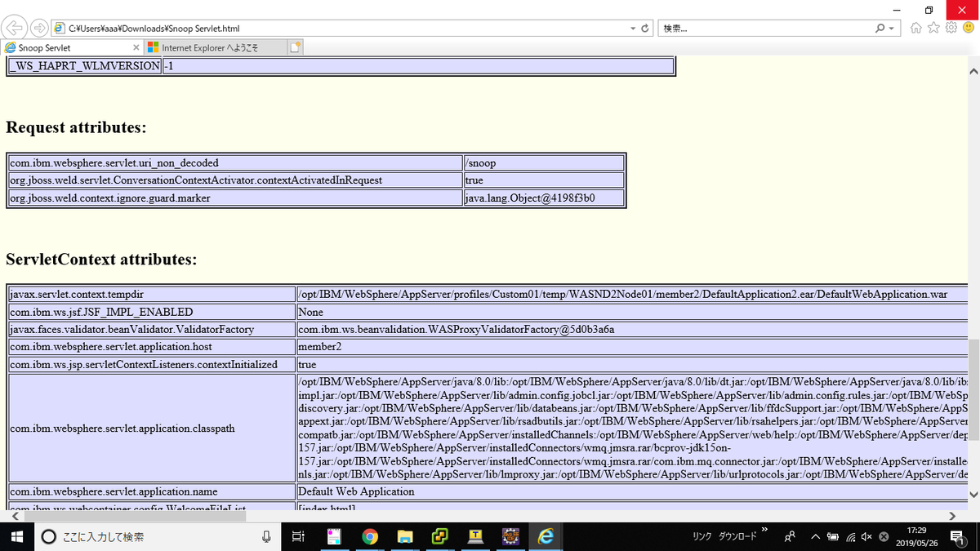The height and width of the screenshot is (551, 980).
Task: Open File Explorer from the taskbar
Action: pos(404,536)
